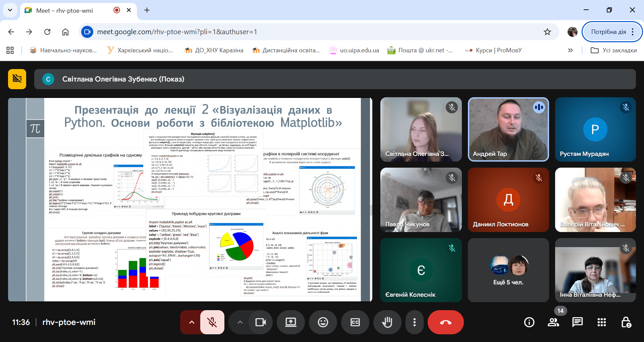Click the Потрібна дія button
Image resolution: width=644 pixels, height=342 pixels.
(608, 32)
